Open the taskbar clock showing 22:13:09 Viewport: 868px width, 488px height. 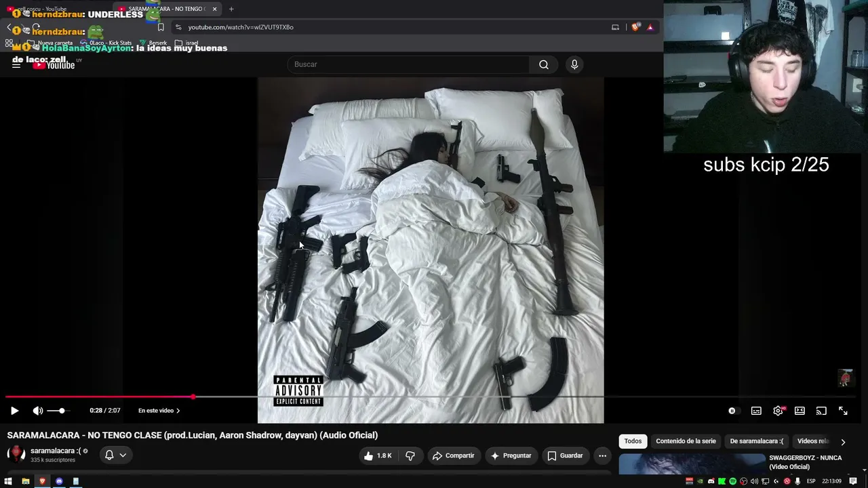click(831, 481)
